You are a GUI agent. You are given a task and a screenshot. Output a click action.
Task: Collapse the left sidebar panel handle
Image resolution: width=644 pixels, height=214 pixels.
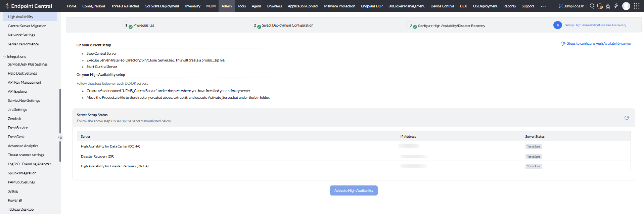click(60, 137)
